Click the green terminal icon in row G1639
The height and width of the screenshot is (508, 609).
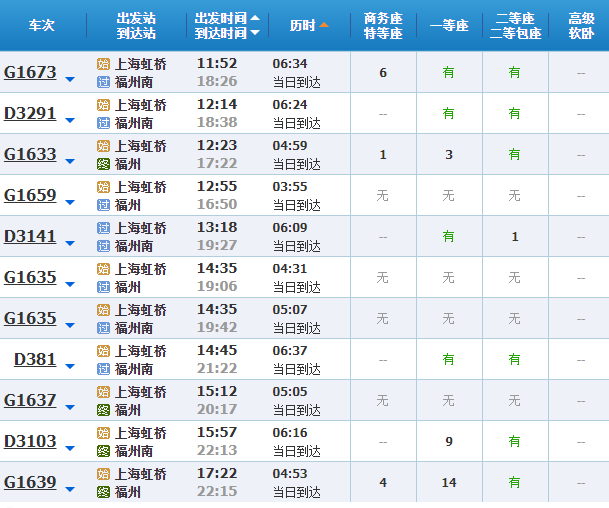[x=103, y=492]
